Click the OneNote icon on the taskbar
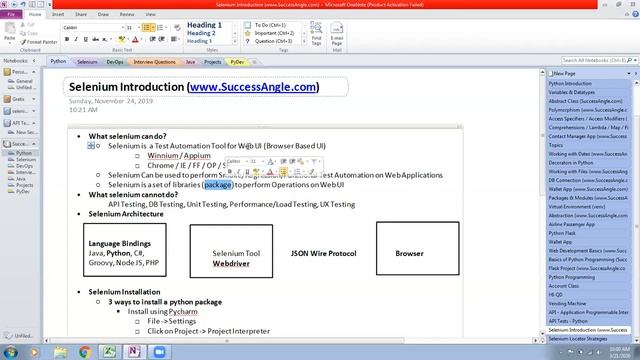 coord(134,352)
